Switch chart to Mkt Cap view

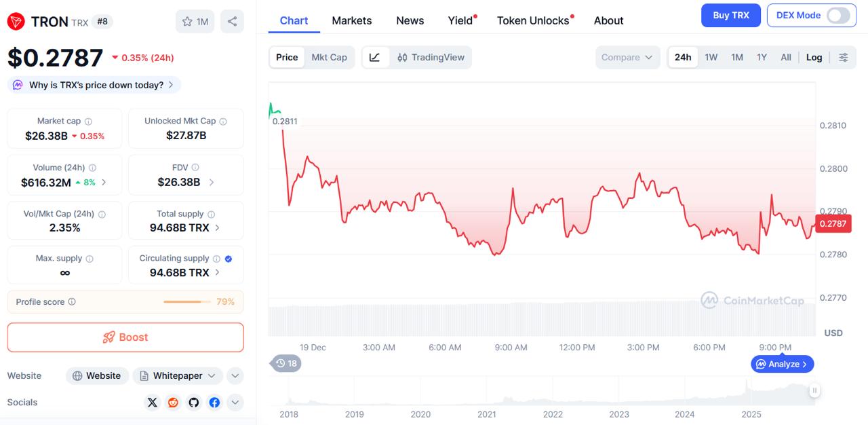(x=330, y=57)
